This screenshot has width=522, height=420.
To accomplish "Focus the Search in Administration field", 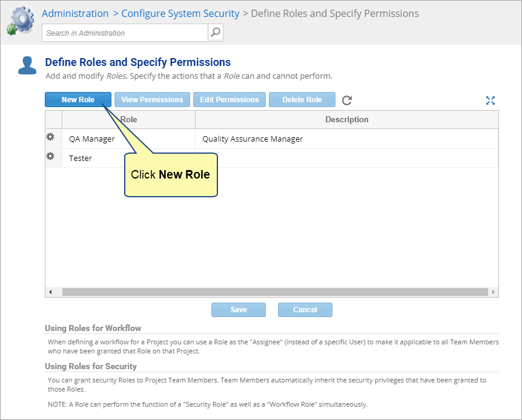I will tap(125, 33).
